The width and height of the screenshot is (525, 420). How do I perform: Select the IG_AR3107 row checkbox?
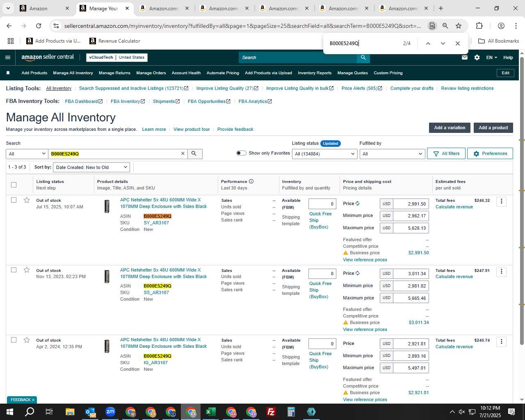pos(14,340)
